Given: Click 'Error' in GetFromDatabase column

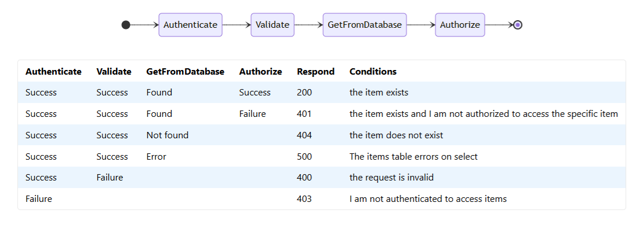Looking at the screenshot, I should [x=156, y=157].
